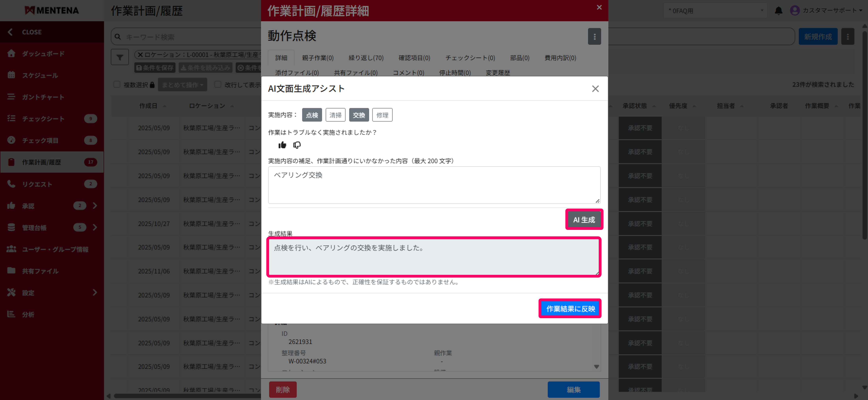Check the 改行して表示 option
This screenshot has height=400, width=868.
(x=218, y=84)
